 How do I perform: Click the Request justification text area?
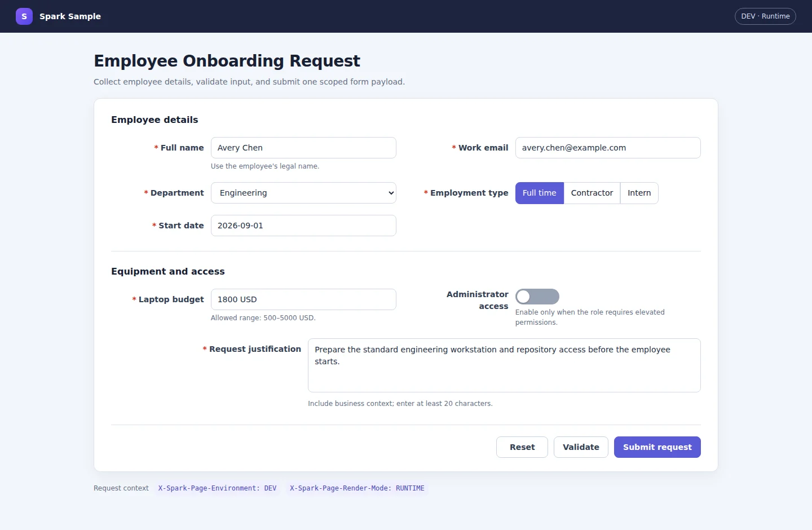click(504, 365)
